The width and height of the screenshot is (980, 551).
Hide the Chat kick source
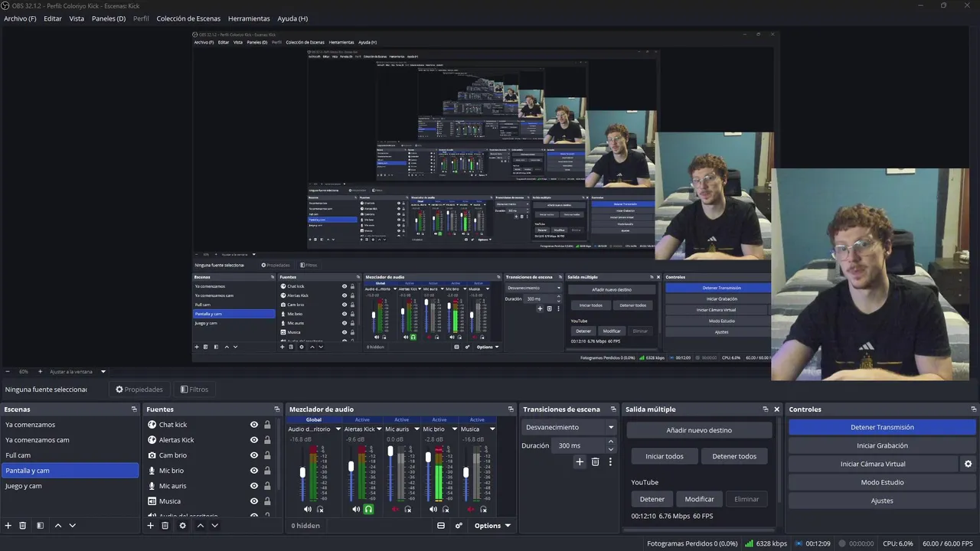(x=254, y=425)
